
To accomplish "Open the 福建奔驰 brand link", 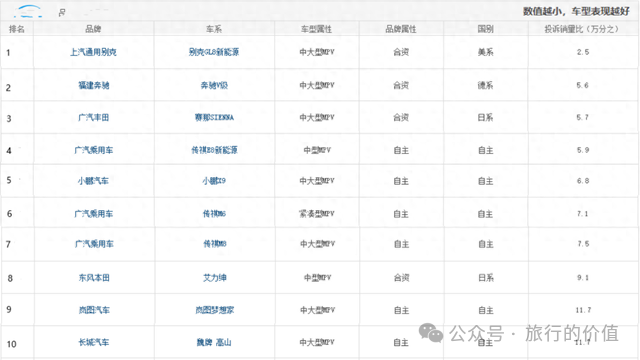I will coord(94,85).
